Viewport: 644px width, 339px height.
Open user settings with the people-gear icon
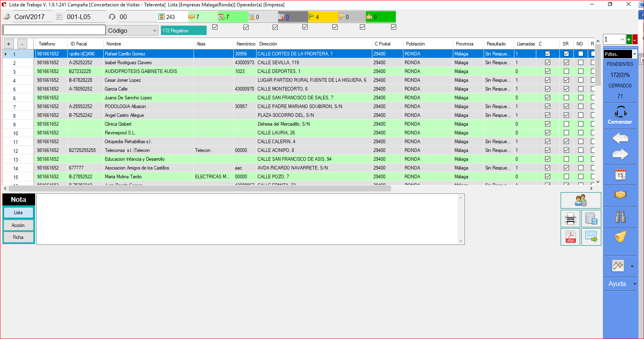tap(581, 200)
